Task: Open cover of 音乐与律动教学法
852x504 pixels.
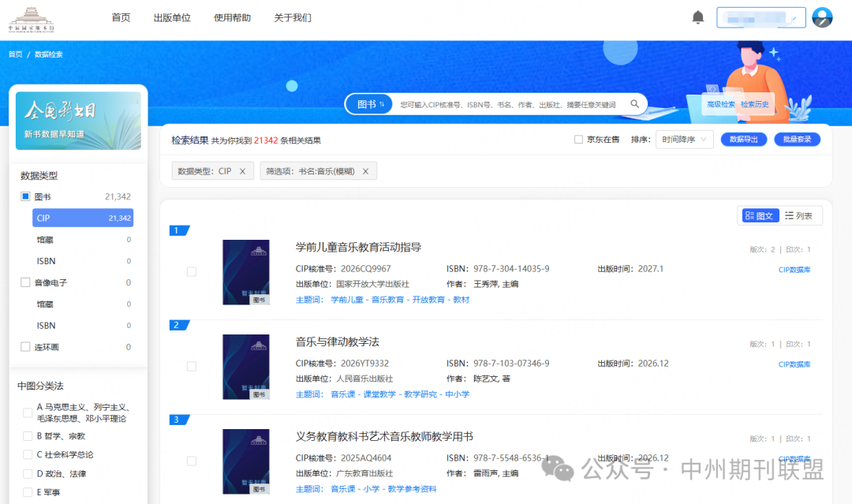Action: point(246,367)
